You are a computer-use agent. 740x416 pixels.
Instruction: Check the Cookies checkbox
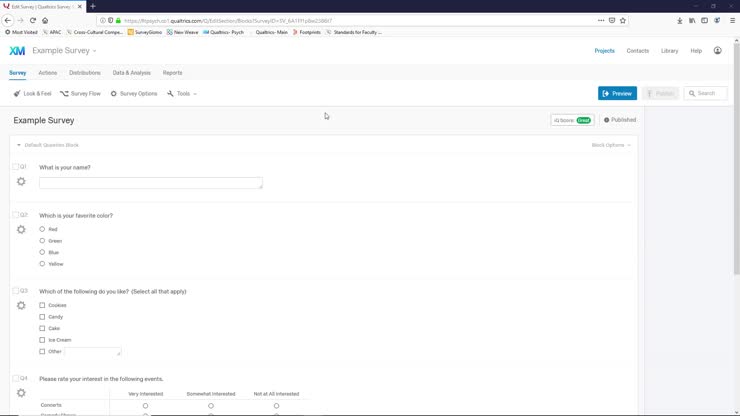(42, 305)
